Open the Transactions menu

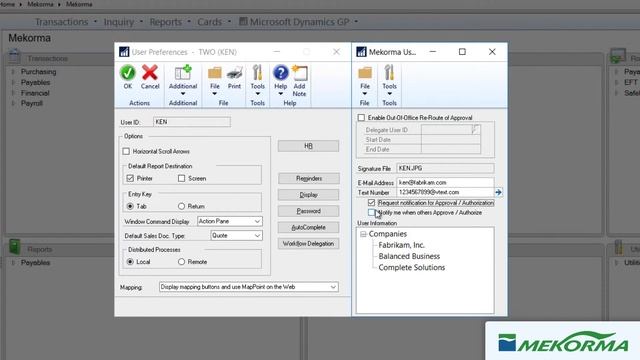pos(62,22)
